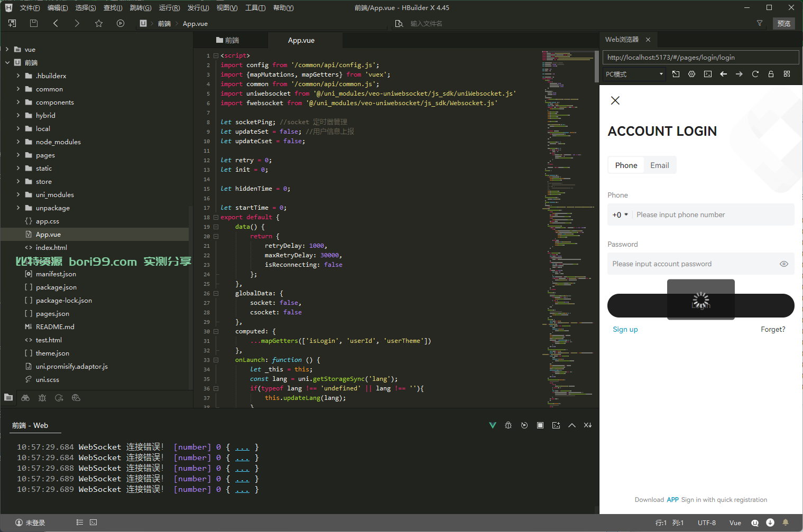The image size is (803, 532).
Task: Toggle password visibility eye icon
Action: coord(784,264)
